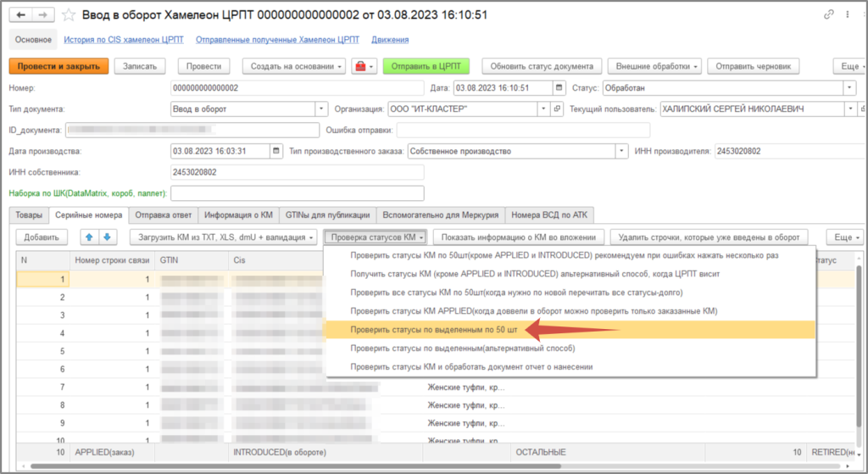Click Удалить строчки, которые уже введены в оборот

(x=709, y=237)
